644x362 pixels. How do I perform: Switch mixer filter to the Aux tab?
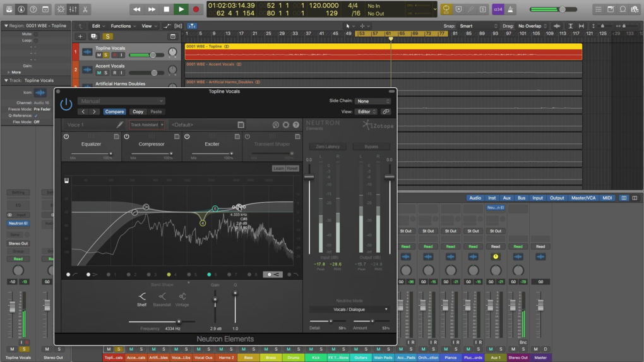[506, 198]
